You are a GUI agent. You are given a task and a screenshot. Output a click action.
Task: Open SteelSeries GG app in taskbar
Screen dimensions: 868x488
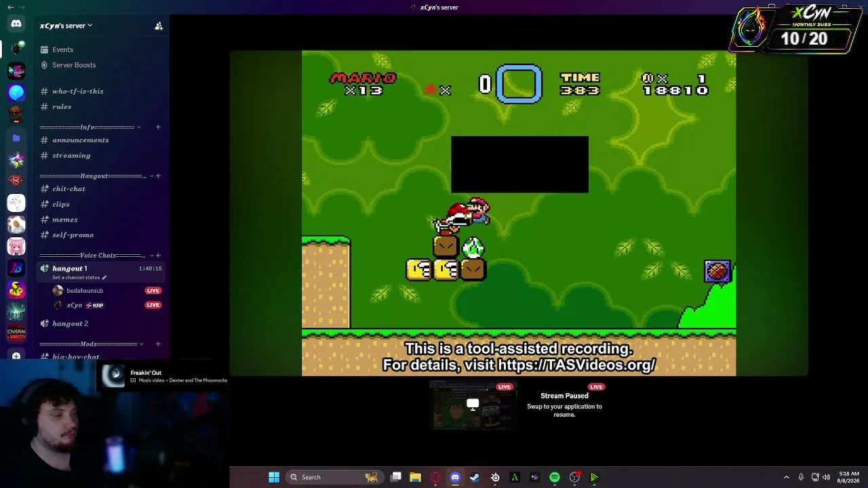click(x=495, y=477)
